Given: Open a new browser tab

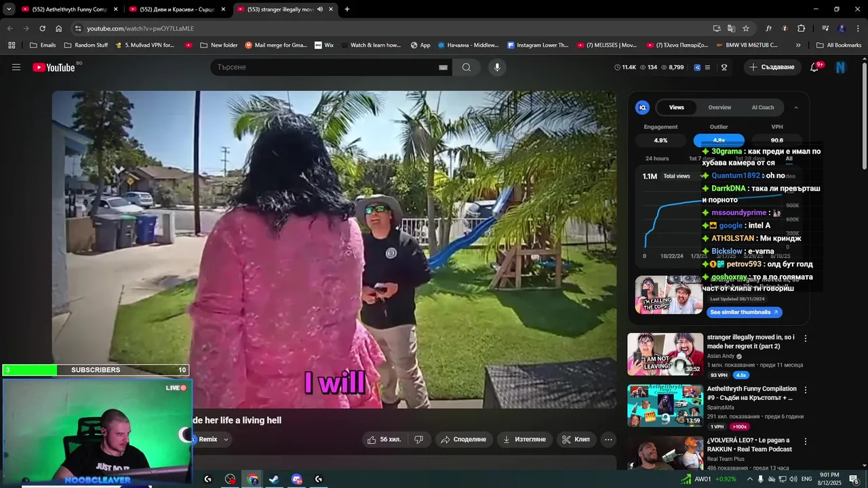Looking at the screenshot, I should tap(347, 9).
